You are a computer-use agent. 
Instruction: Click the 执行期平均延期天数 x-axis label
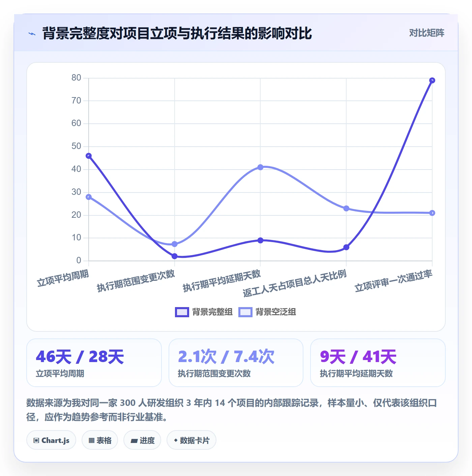(222, 280)
